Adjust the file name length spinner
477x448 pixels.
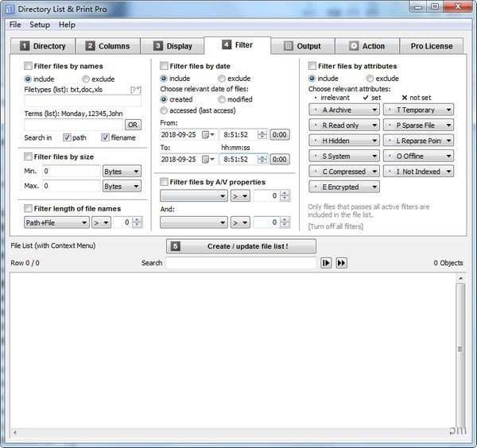[137, 222]
